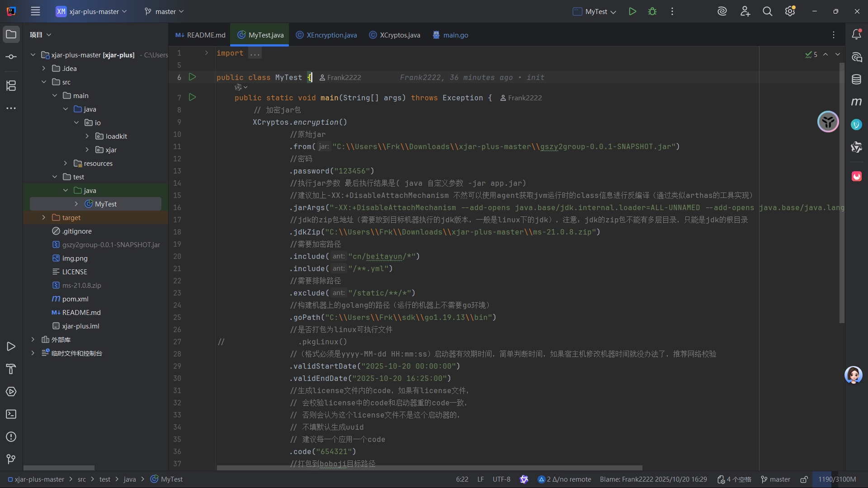Screen dimensions: 868x488
Task: Click the editor horizontal scrollbar
Action: click(429, 468)
